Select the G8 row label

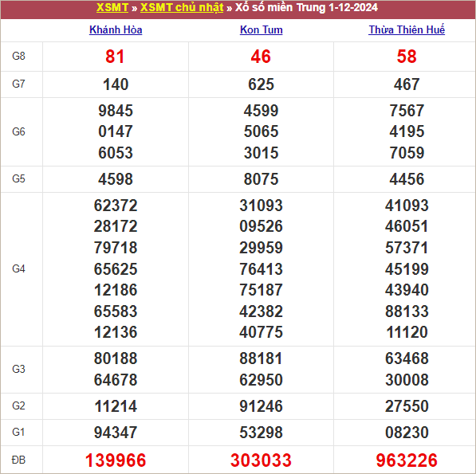click(x=18, y=56)
